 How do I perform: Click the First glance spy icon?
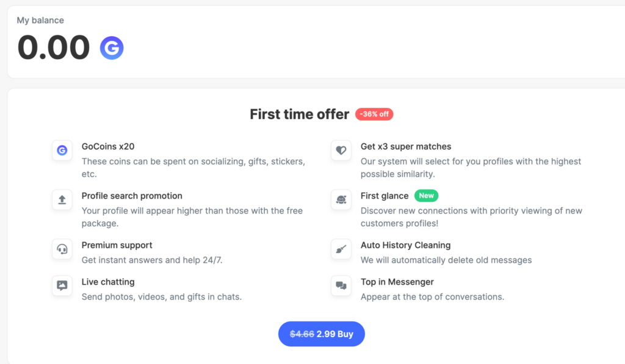coord(341,199)
